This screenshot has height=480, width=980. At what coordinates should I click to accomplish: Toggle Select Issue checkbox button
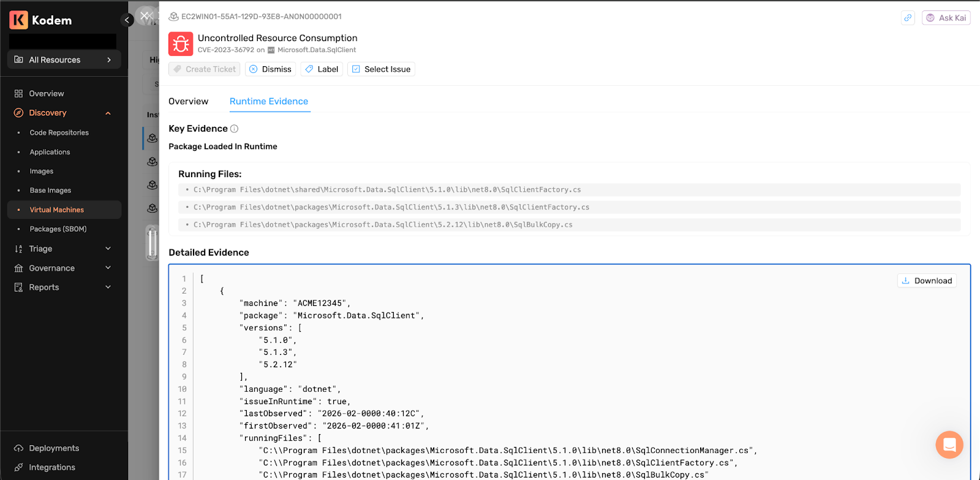click(381, 69)
